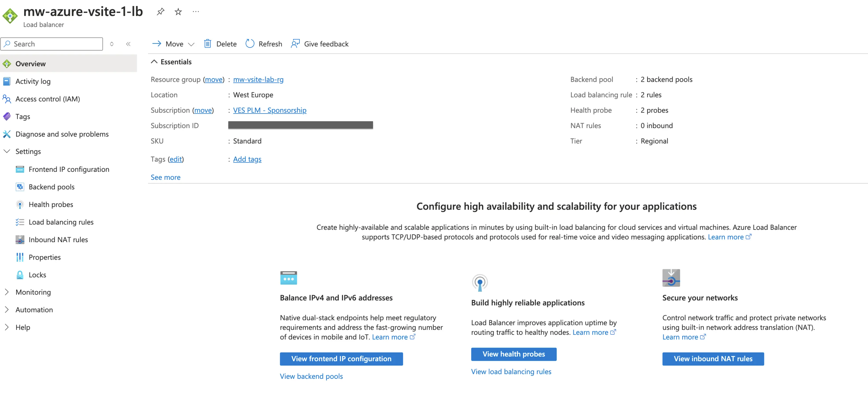
Task: Pin mw-azure-vsite-1-lb to dashboard
Action: pyautogui.click(x=160, y=11)
